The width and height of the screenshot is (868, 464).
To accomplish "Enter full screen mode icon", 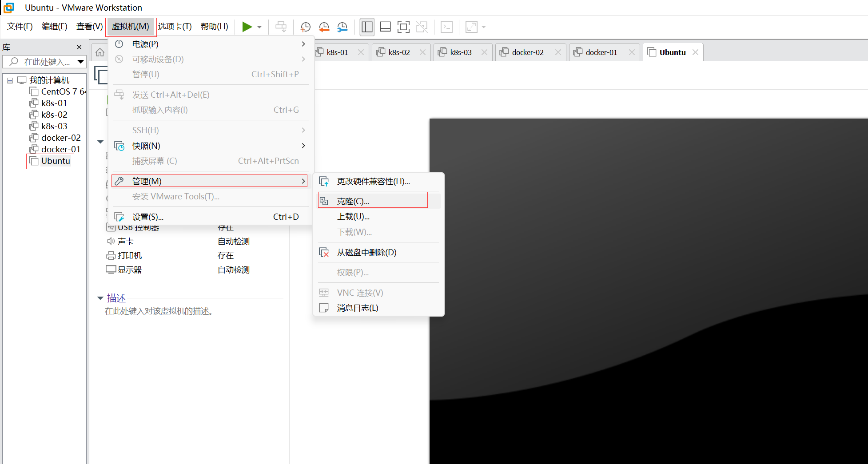I will coord(403,27).
